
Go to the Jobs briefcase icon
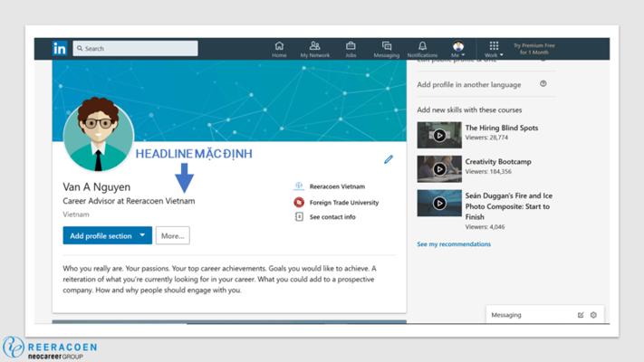point(351,49)
